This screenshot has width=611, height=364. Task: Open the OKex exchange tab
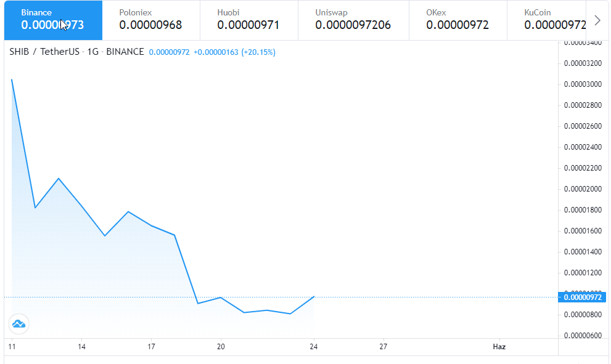(x=458, y=20)
